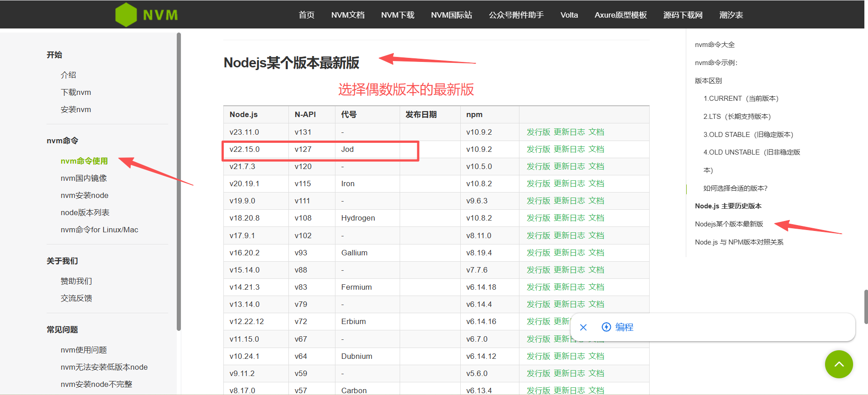Viewport: 868px width, 395px height.
Task: Click the compass icon beside 编程
Action: 606,327
